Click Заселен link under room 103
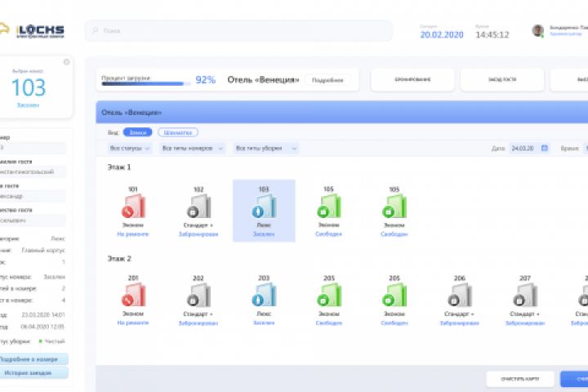This screenshot has width=588, height=392. point(264,234)
